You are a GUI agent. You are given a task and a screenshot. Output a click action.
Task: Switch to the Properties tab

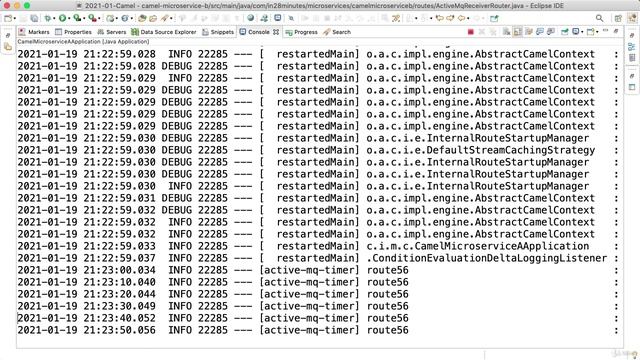click(73, 32)
